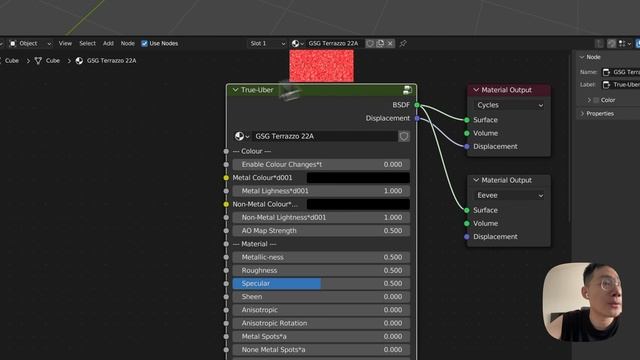Click the Non-Metal Colour black swatch
Screen dimensions: 640x360
(358, 204)
